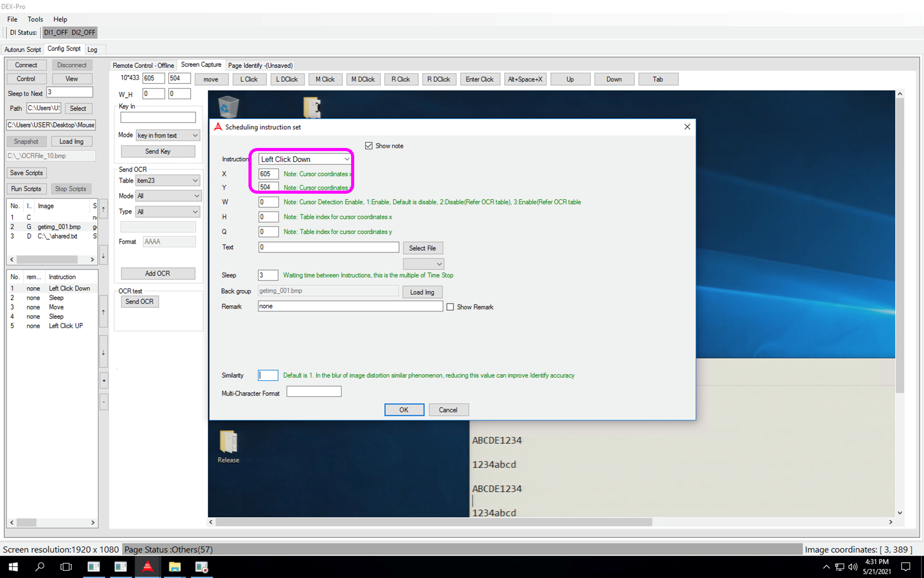Switch to Remote Control - Offline tab
The image size is (924, 578).
[x=143, y=65]
